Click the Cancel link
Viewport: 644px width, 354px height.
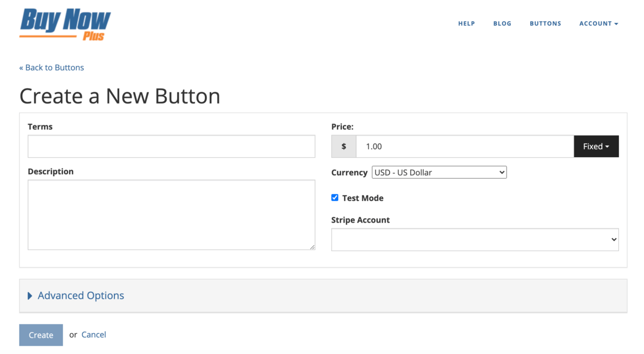[93, 334]
